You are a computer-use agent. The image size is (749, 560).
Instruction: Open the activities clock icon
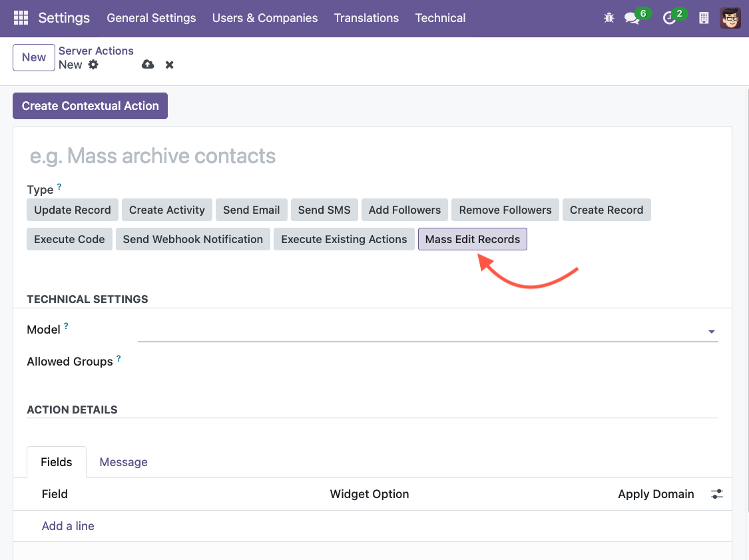coord(669,18)
